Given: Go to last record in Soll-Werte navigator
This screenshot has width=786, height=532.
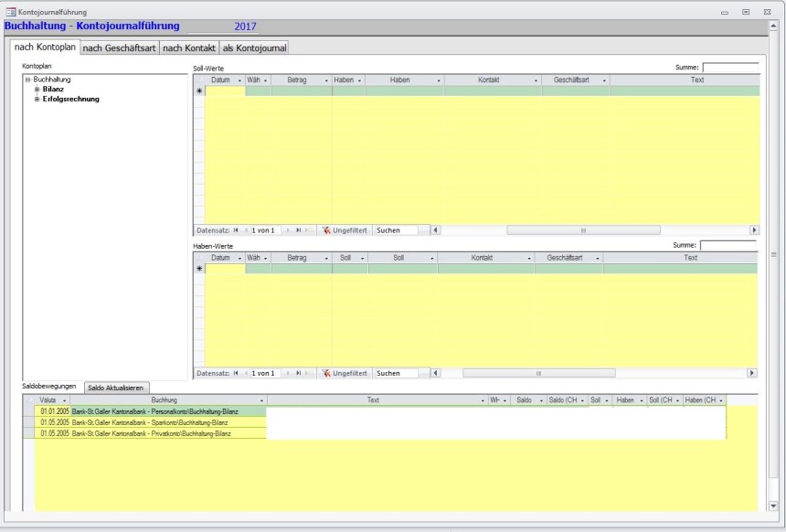Looking at the screenshot, I should [x=298, y=230].
